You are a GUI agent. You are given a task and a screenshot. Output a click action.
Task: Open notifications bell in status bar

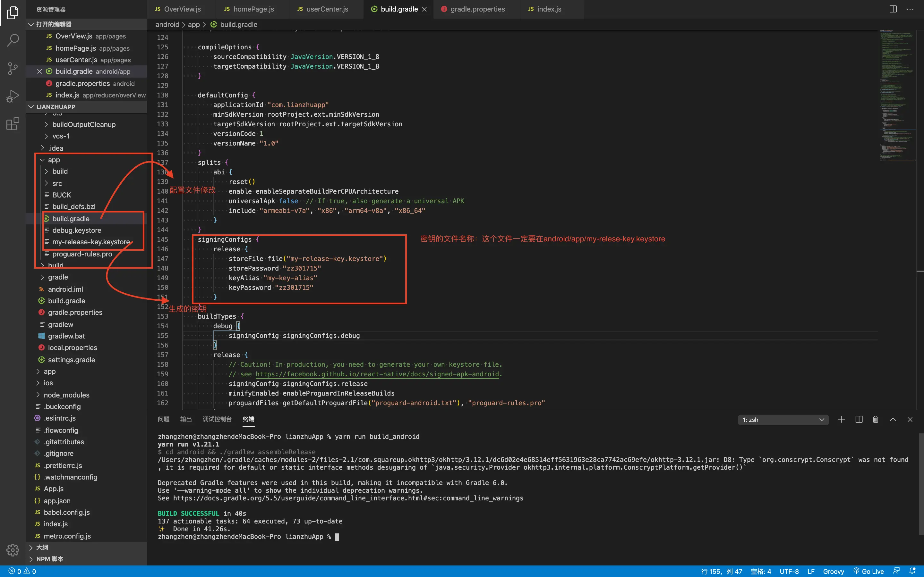[x=912, y=571]
